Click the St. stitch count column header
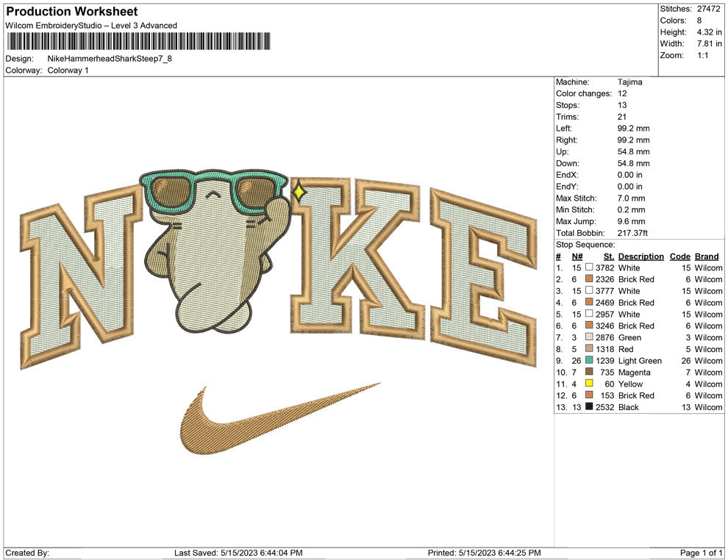 click(608, 256)
